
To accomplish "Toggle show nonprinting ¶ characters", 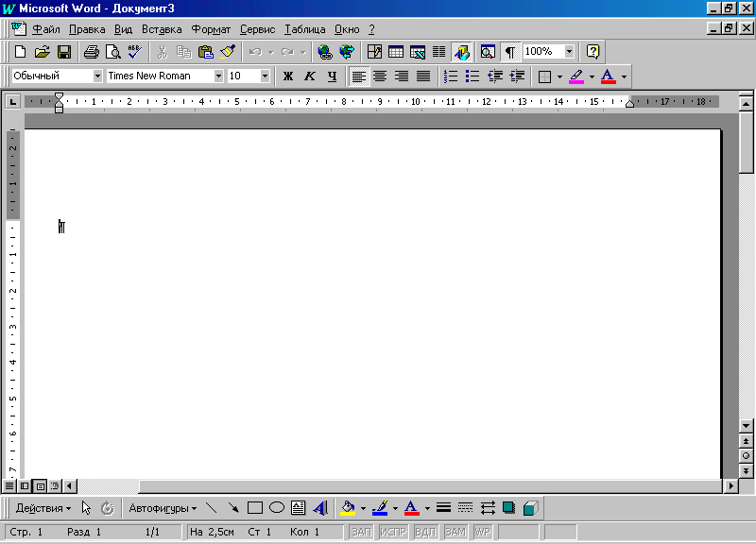I will (x=510, y=52).
